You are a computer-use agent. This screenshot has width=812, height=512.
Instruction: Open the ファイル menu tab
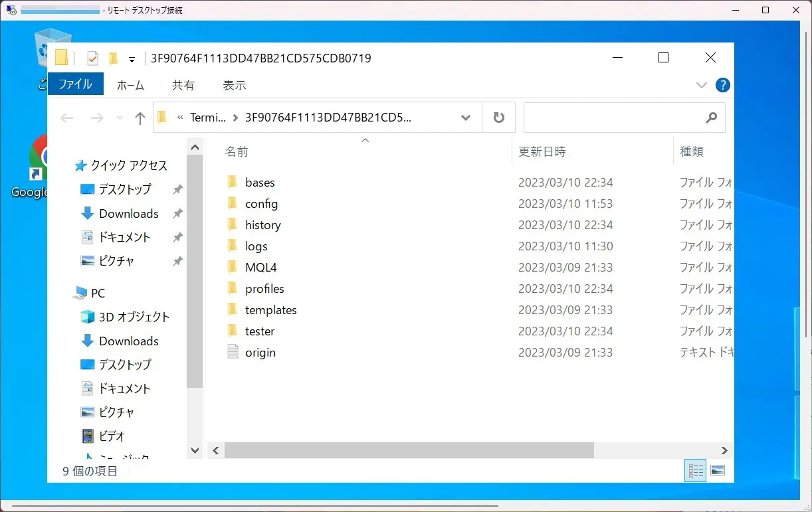pos(75,84)
